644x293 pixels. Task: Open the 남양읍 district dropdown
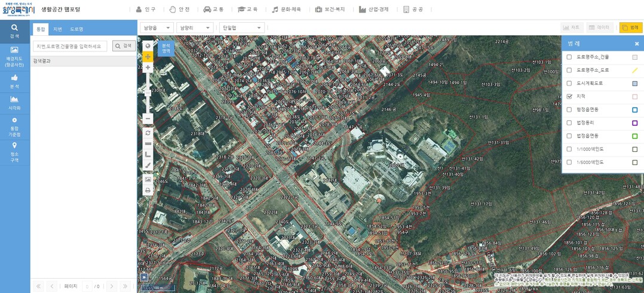[157, 28]
